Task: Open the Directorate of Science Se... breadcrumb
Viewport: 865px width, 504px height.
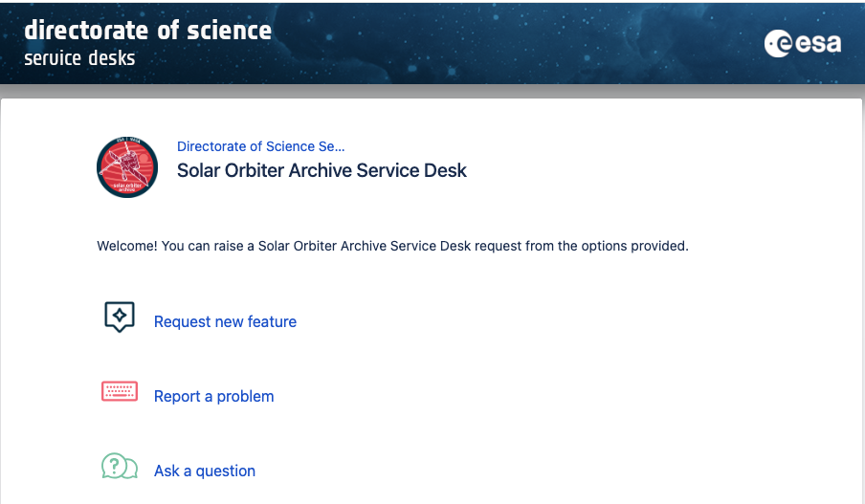Action: coord(260,146)
